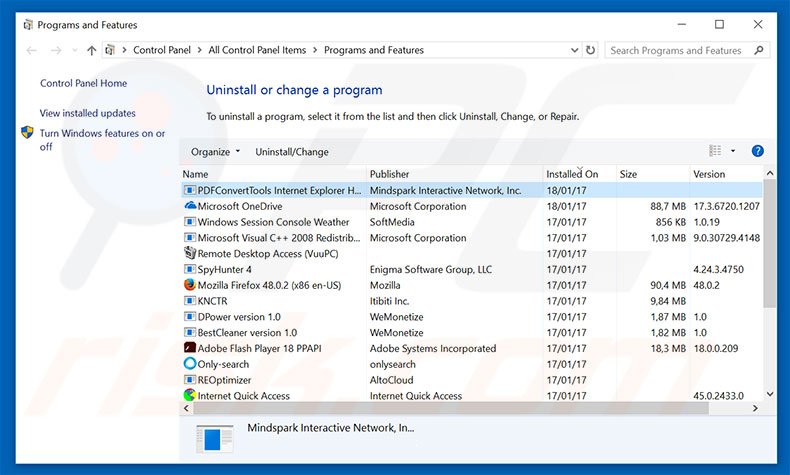Open View installed updates link
Image resolution: width=790 pixels, height=475 pixels.
(x=88, y=113)
